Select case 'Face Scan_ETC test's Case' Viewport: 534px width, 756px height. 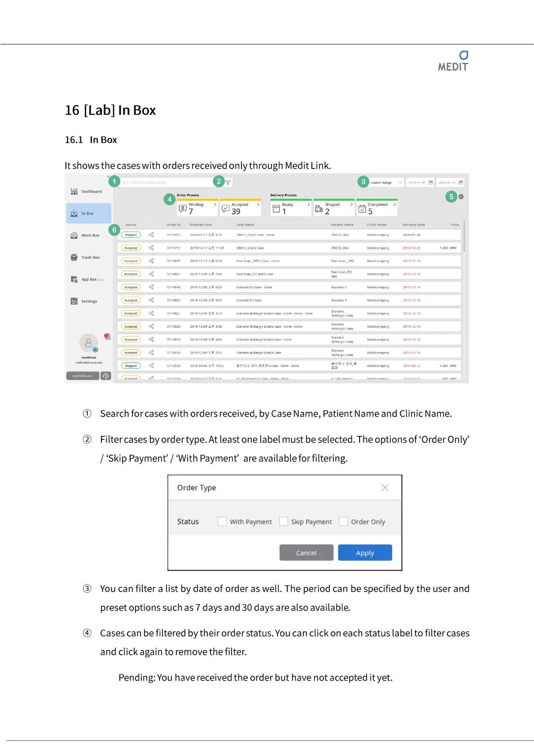254,274
